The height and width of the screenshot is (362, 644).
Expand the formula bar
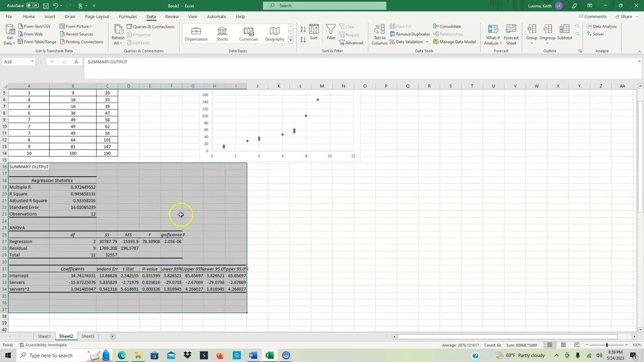click(639, 61)
